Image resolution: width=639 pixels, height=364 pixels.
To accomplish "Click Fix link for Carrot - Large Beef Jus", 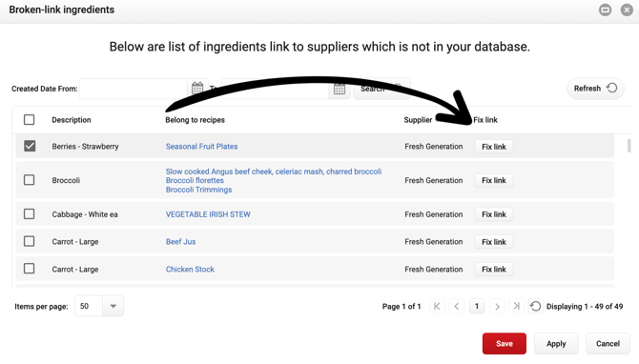I will click(x=494, y=242).
